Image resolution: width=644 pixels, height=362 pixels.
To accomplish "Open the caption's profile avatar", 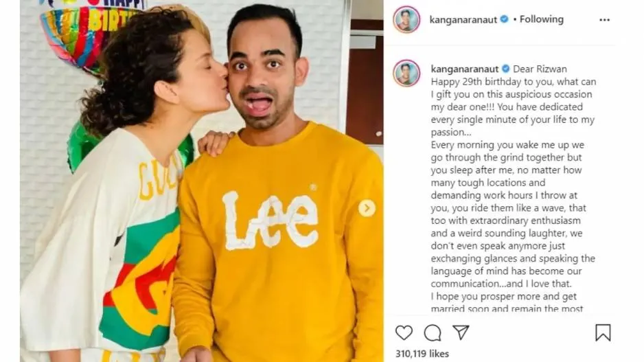I will pyautogui.click(x=406, y=73).
